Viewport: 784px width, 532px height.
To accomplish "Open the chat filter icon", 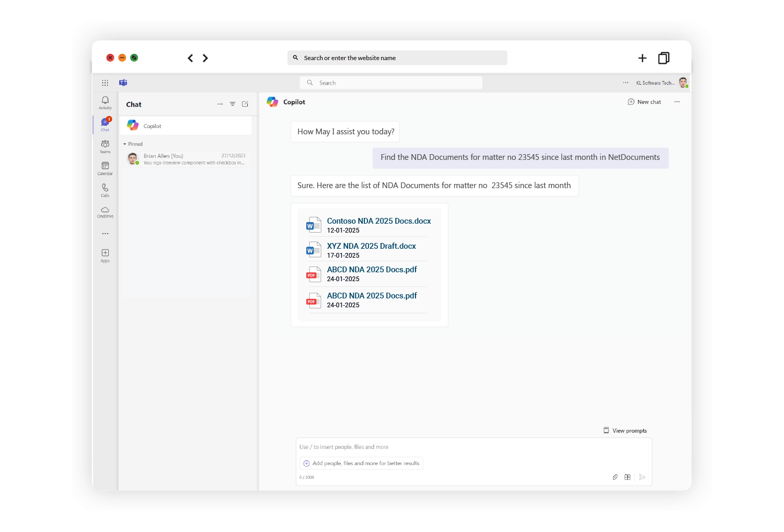I will tap(233, 104).
